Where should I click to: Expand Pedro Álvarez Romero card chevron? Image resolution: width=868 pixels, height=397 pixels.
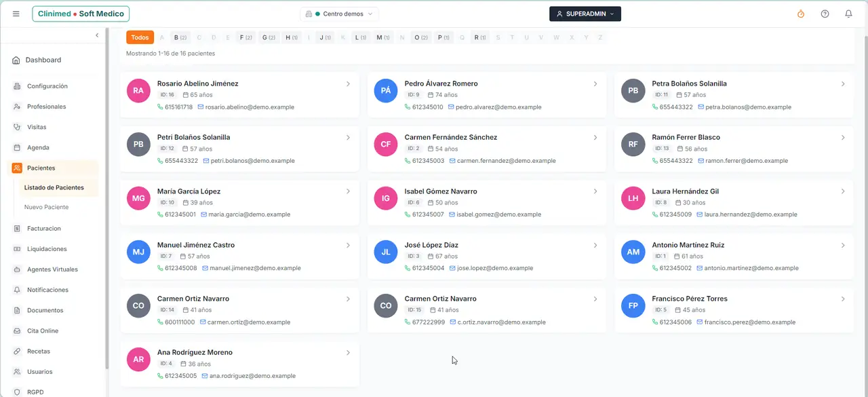pos(595,84)
